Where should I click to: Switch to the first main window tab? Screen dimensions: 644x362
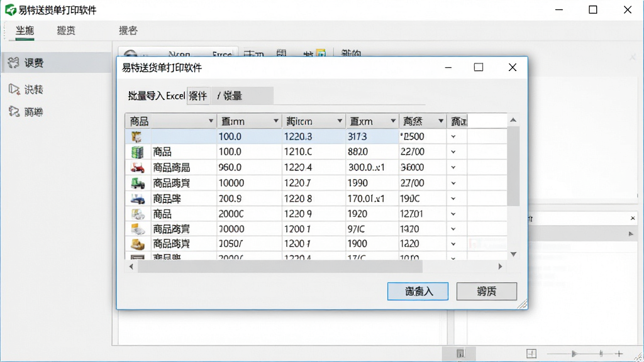pyautogui.click(x=25, y=30)
